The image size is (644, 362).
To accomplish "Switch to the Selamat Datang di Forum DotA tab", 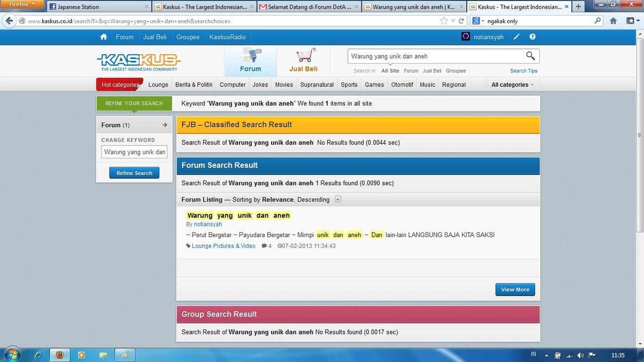I will [x=309, y=7].
